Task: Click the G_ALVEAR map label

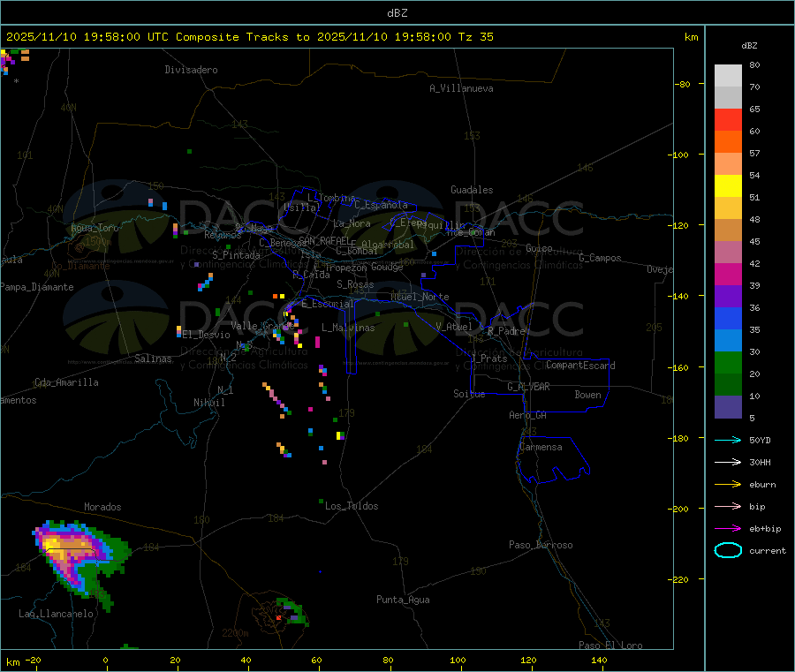Action: [528, 387]
